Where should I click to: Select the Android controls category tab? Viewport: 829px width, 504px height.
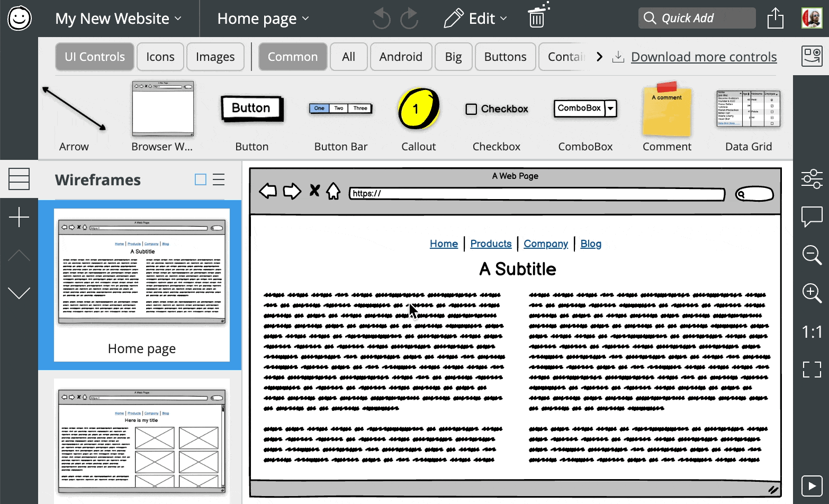pos(401,57)
